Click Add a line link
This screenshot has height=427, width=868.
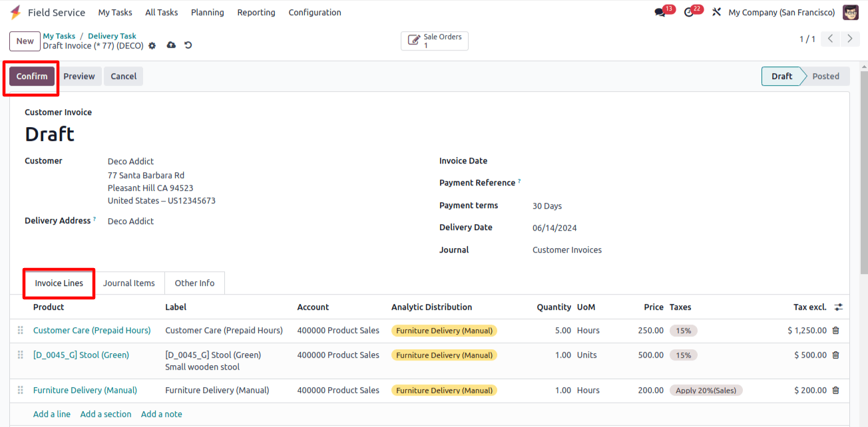(52, 414)
